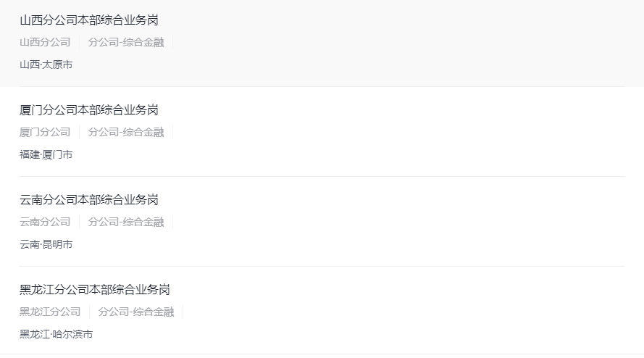
Task: Click the gray 云南分公司 department label
Action: (45, 222)
